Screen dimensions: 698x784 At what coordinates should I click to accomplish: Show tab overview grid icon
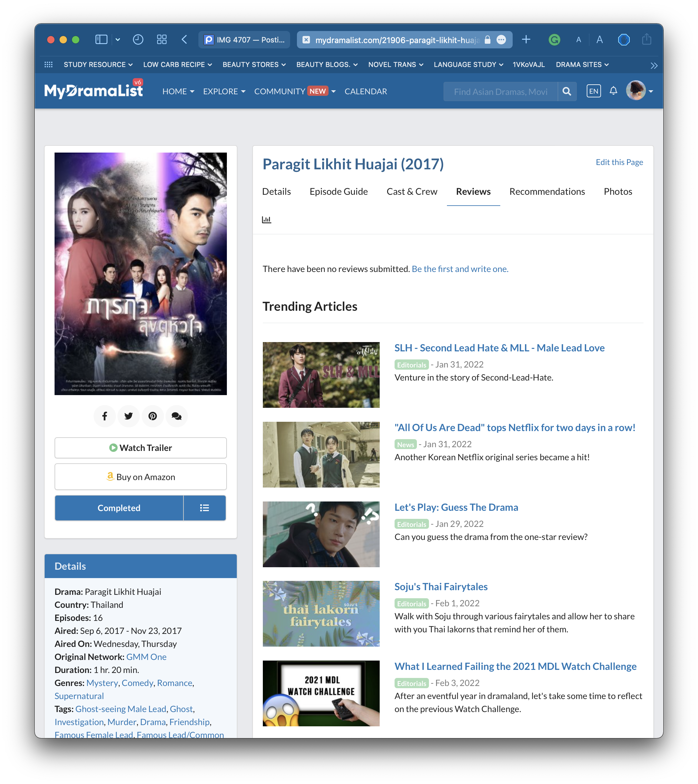(162, 39)
